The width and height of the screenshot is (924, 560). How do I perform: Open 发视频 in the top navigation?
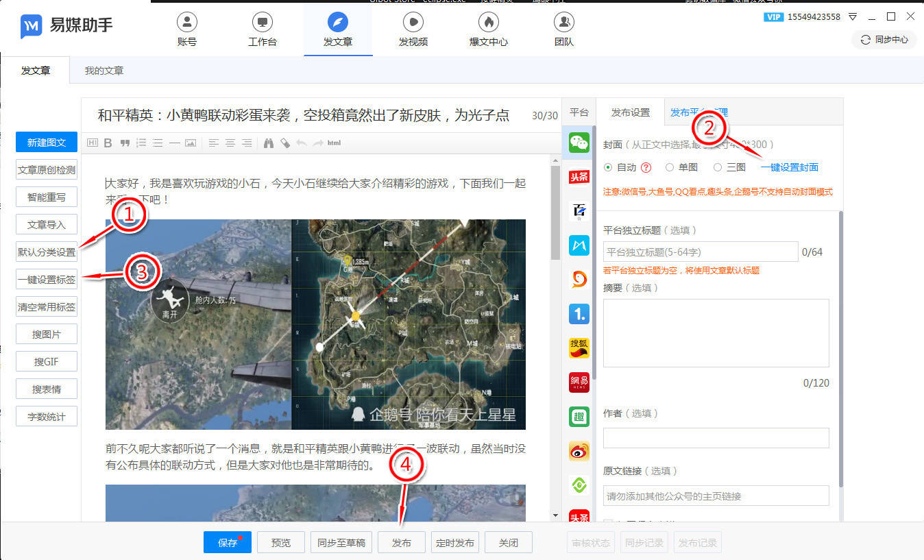[413, 30]
